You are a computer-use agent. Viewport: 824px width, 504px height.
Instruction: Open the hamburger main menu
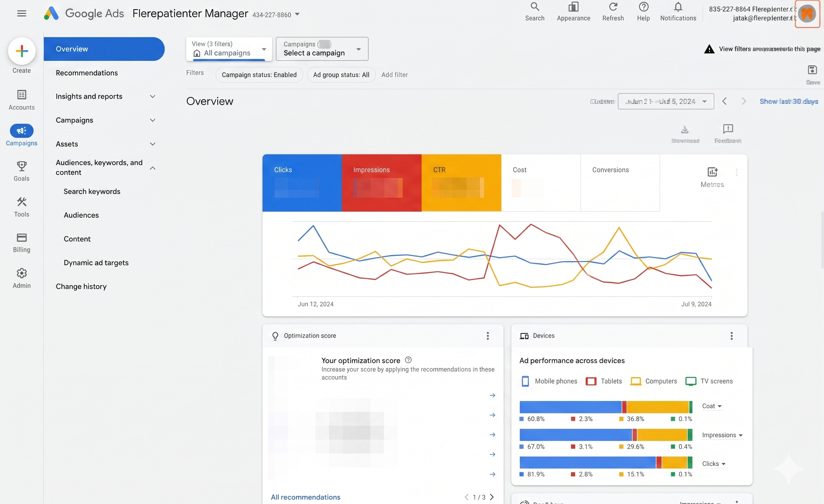point(22,13)
